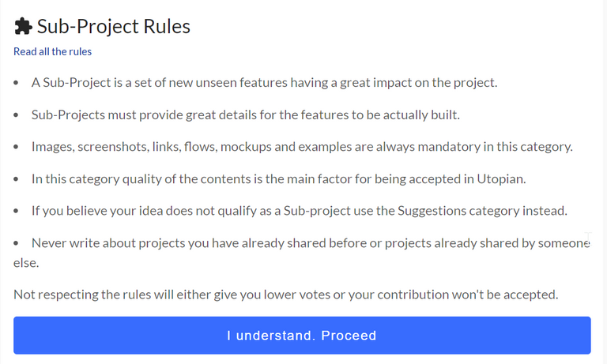Click the word Utopian in the fourth rule
The image size is (607, 364).
500,179
